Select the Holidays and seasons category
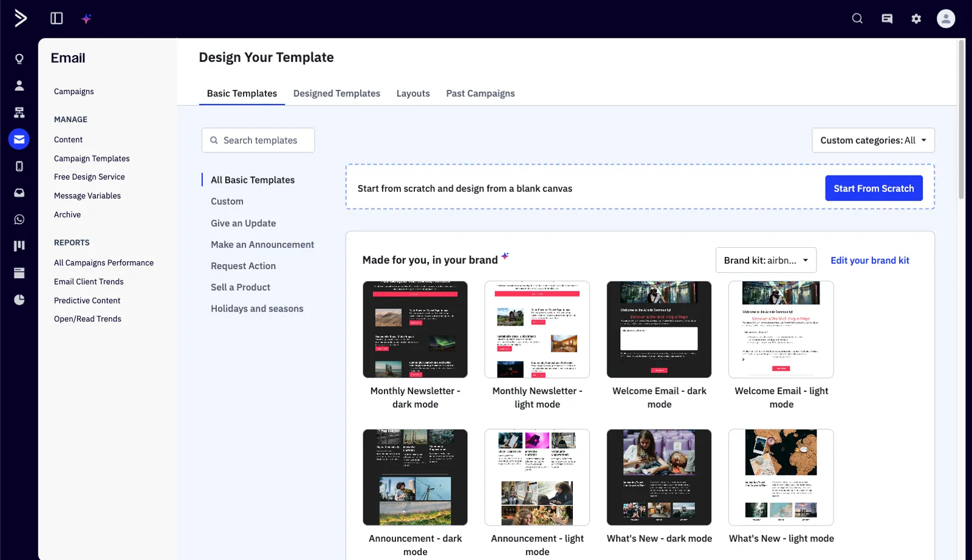Screen dimensions: 972x560 [257, 309]
